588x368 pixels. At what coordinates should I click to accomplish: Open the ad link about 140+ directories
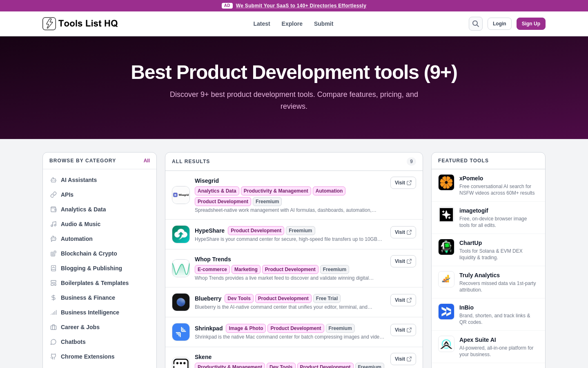(301, 6)
